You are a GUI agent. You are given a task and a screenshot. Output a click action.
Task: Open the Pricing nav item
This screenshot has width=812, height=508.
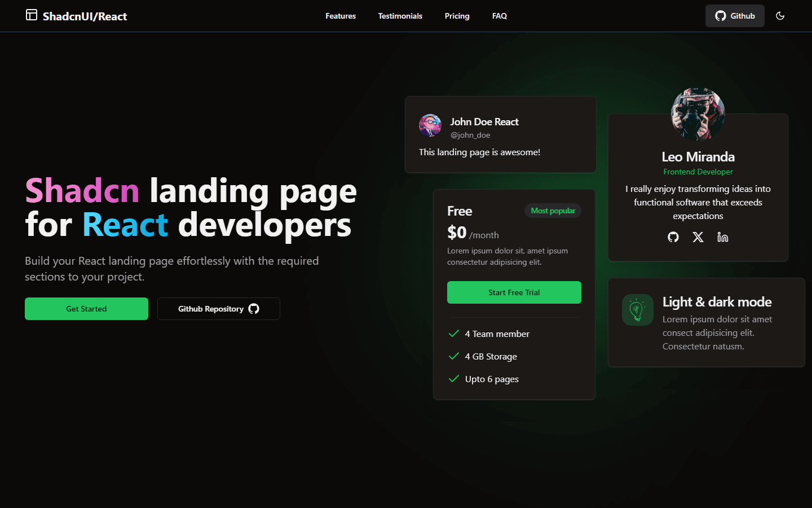457,16
